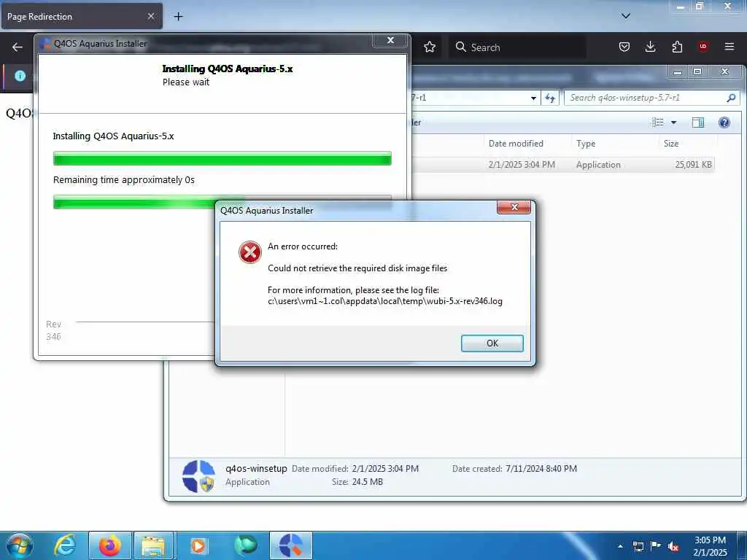Open Action Center flag icon
Image resolution: width=747 pixels, height=560 pixels.
click(x=656, y=545)
